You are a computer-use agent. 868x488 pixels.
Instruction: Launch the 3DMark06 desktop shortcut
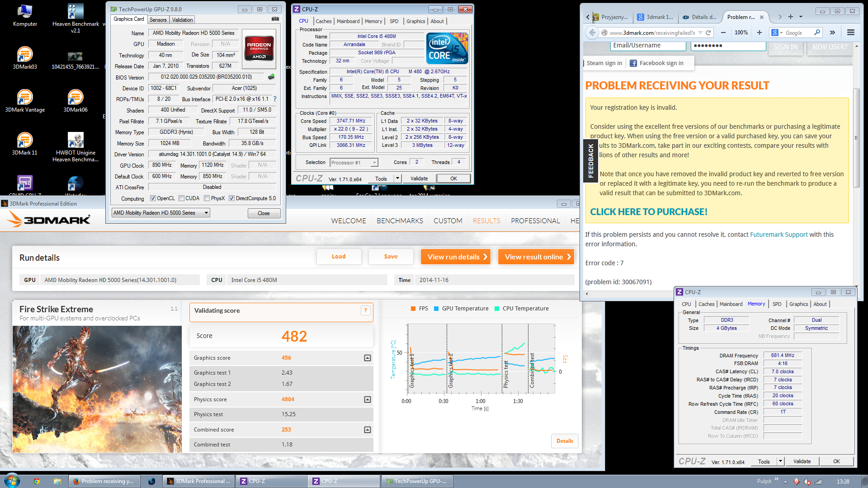pyautogui.click(x=75, y=101)
